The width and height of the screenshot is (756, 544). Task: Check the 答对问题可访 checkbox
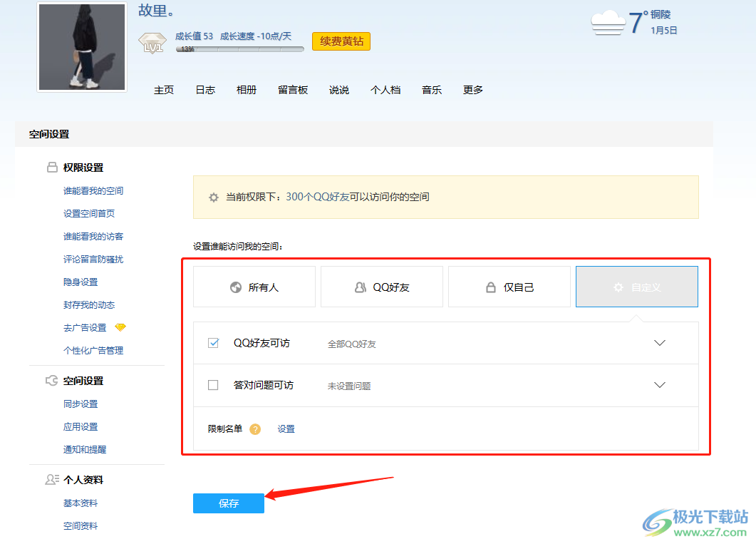[213, 385]
